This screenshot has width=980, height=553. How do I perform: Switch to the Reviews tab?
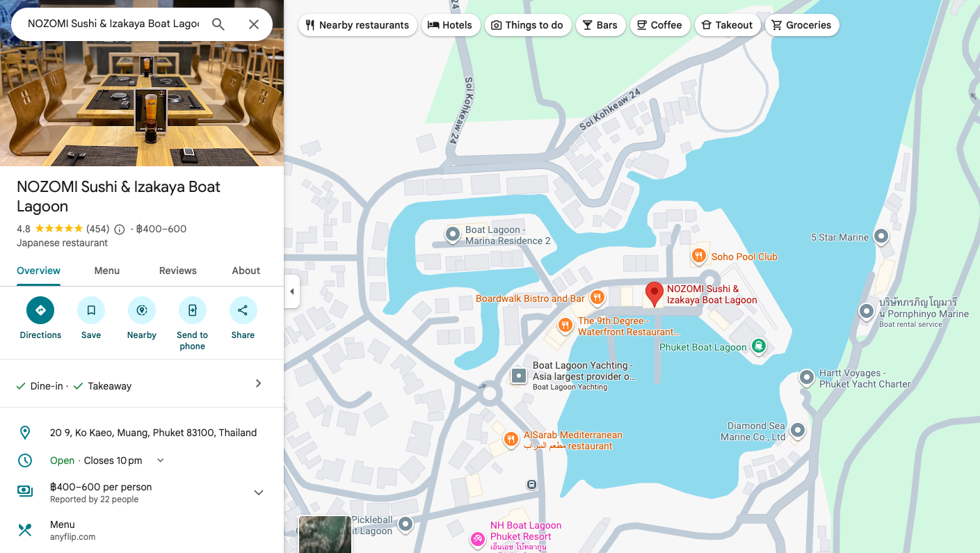pyautogui.click(x=178, y=271)
